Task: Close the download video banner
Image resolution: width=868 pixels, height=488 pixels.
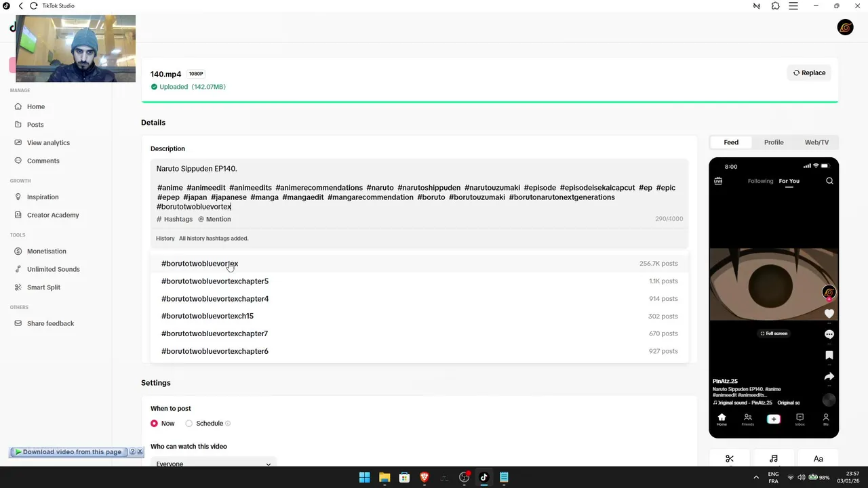Action: pos(140,451)
